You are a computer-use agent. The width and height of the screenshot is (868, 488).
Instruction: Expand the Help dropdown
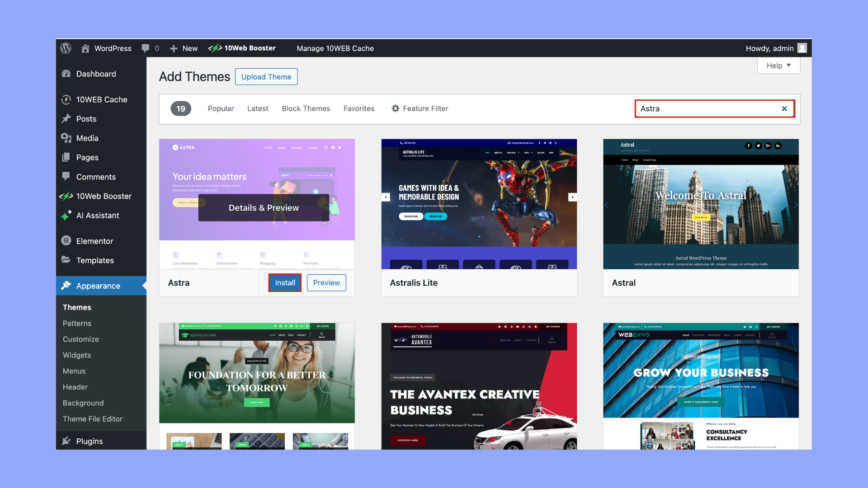point(778,66)
